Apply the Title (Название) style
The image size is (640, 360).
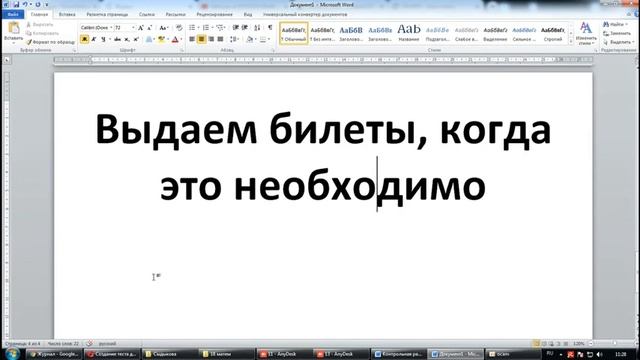click(x=409, y=33)
